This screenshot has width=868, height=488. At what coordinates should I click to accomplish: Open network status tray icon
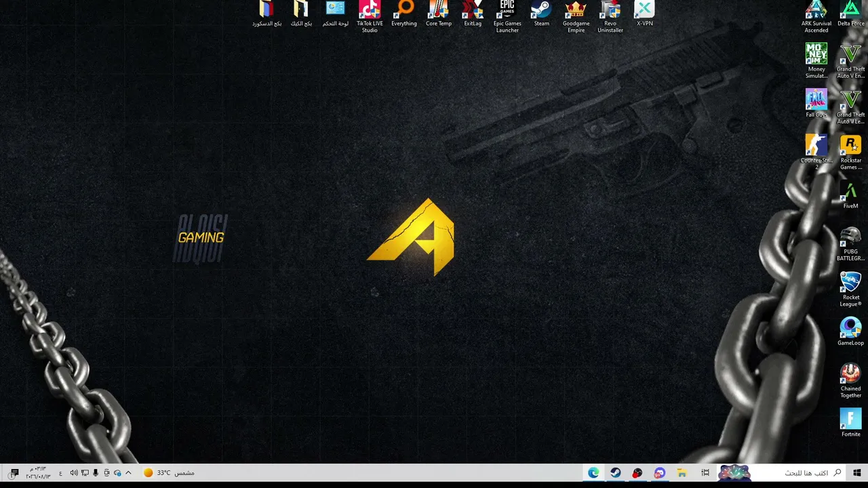(x=85, y=473)
